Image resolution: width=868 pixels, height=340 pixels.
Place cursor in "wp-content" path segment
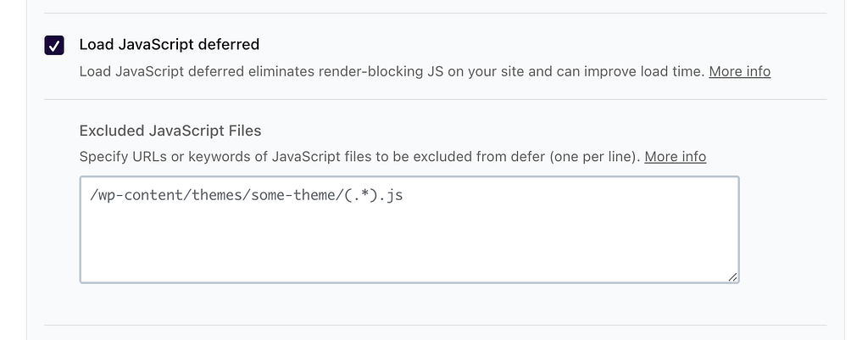134,196
